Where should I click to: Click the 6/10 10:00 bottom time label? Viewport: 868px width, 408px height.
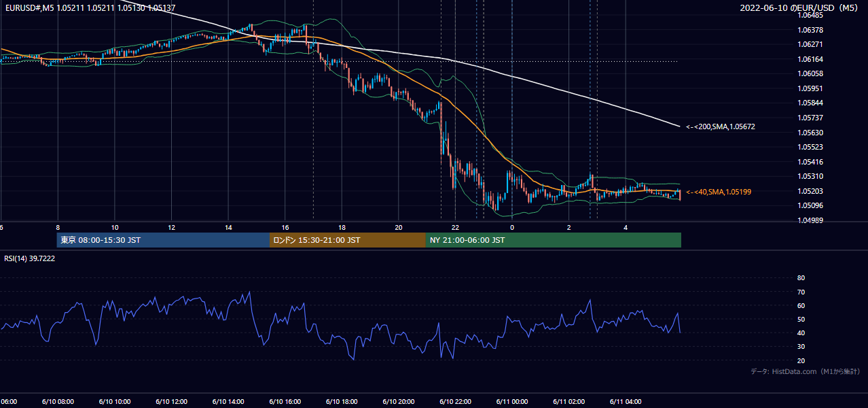pos(115,401)
